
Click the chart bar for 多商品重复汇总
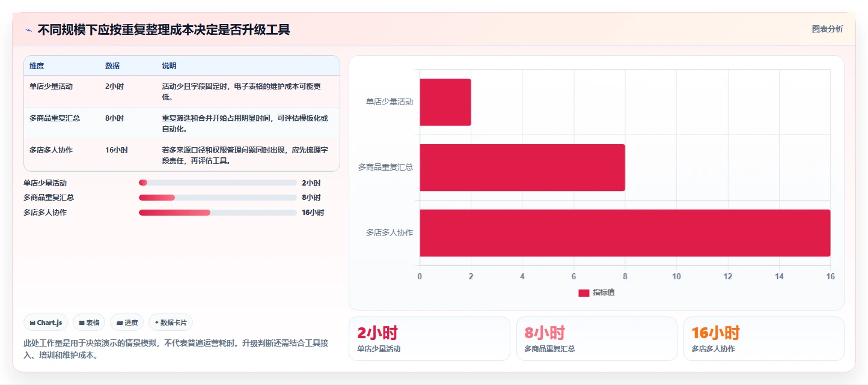[x=522, y=168]
